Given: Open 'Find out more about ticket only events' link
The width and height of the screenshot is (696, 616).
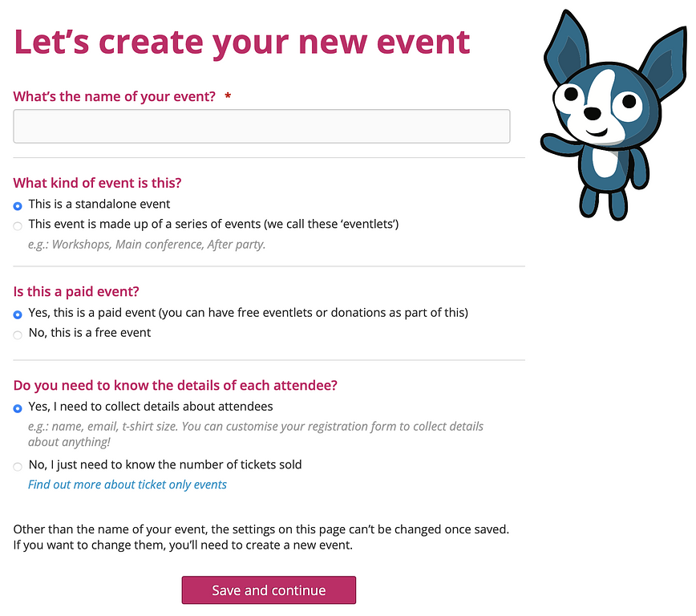Looking at the screenshot, I should [x=127, y=484].
